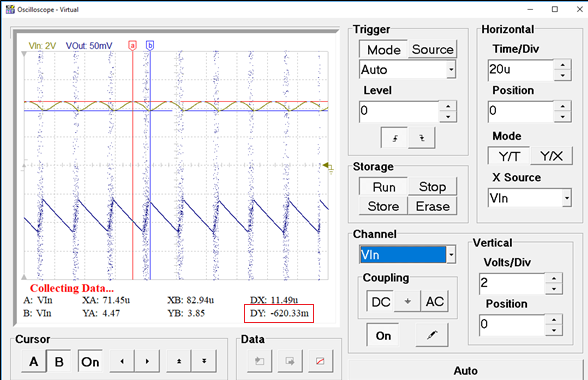Open the X Source dropdown
Viewport: 588px width, 380px height.
567,198
